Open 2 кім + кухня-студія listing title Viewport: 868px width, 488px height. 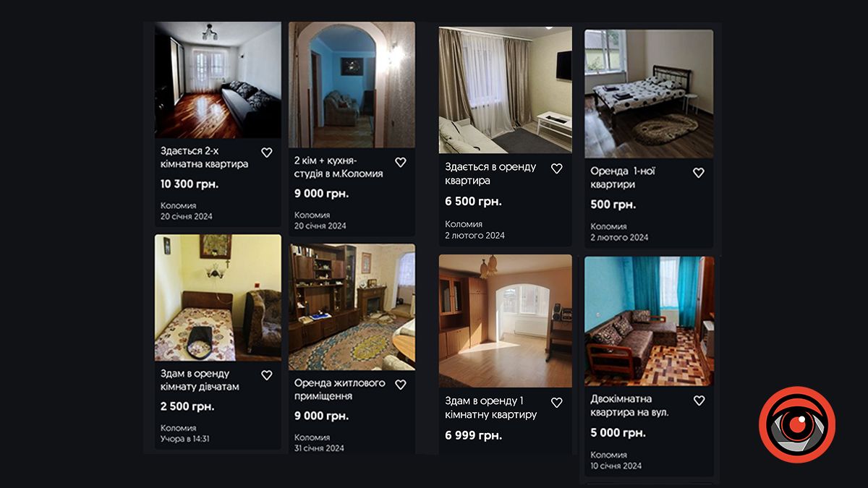pyautogui.click(x=339, y=167)
